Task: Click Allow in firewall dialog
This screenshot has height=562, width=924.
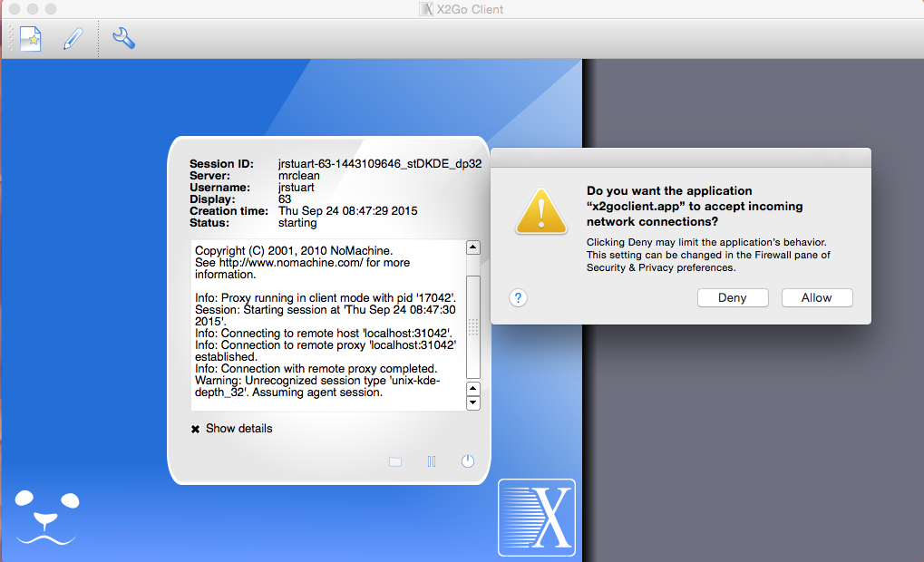Action: (817, 297)
